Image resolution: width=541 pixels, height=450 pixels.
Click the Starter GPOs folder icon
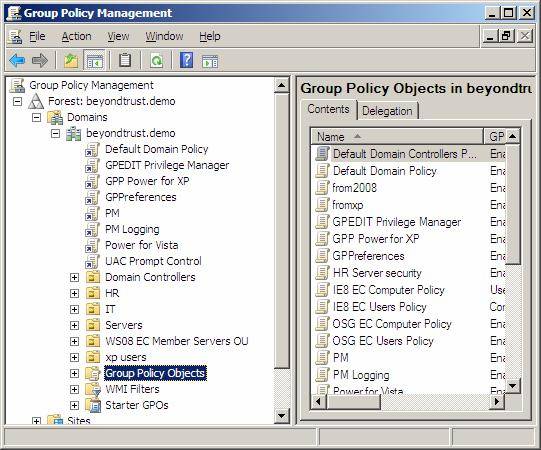pyautogui.click(x=93, y=405)
